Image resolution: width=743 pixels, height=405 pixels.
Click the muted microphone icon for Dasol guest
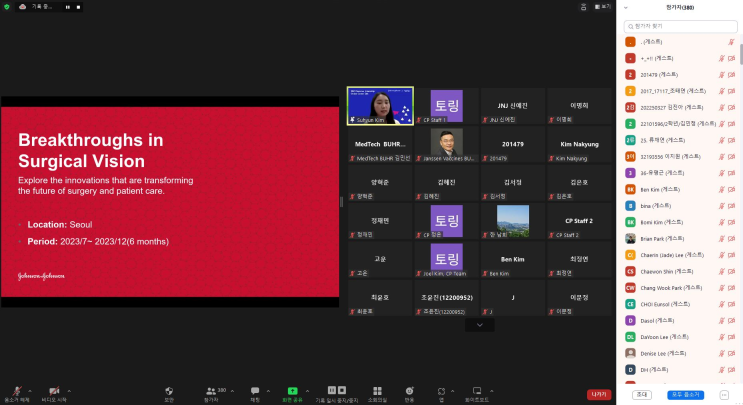(x=722, y=321)
